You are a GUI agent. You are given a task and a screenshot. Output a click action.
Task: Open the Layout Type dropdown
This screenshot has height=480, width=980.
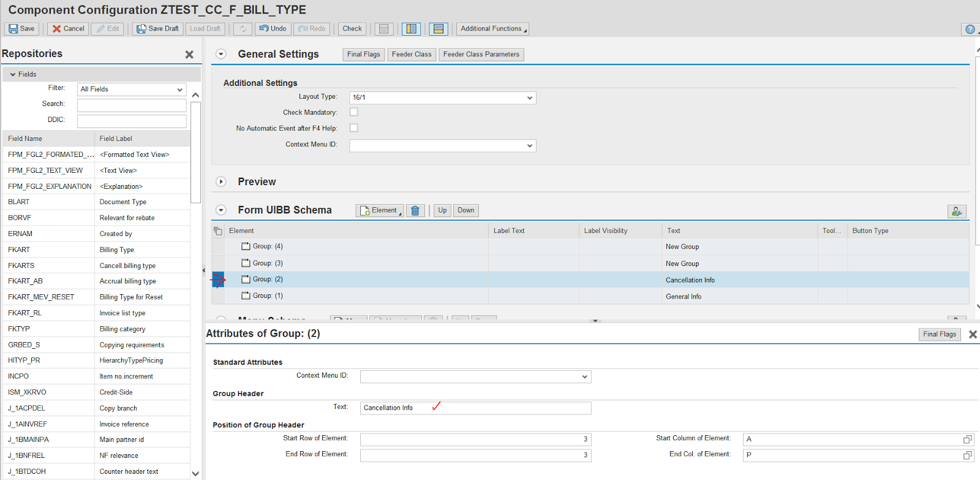(529, 98)
